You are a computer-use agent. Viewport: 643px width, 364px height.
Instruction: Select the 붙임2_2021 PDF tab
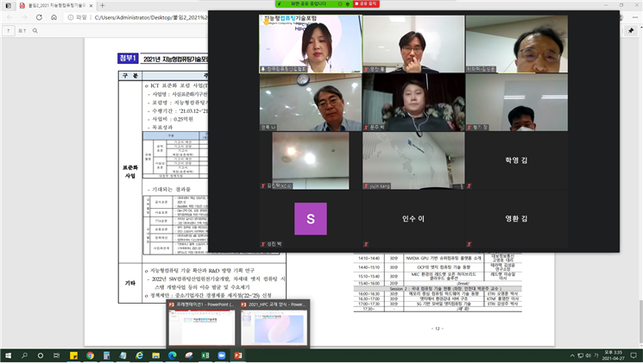point(56,6)
